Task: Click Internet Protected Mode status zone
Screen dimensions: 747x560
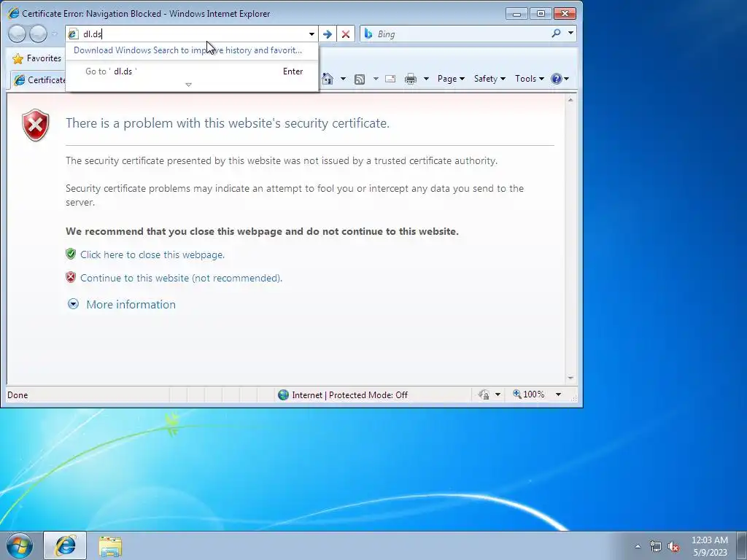Action: (344, 394)
